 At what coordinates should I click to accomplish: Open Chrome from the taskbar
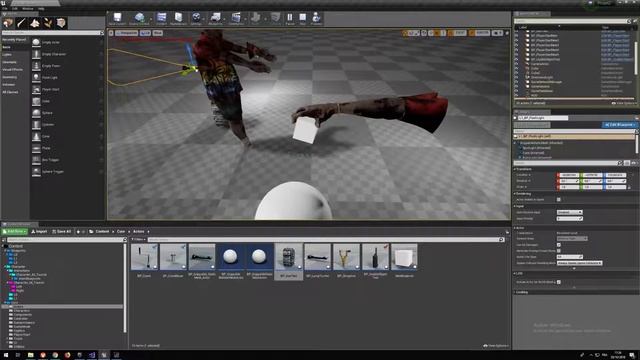point(55,355)
